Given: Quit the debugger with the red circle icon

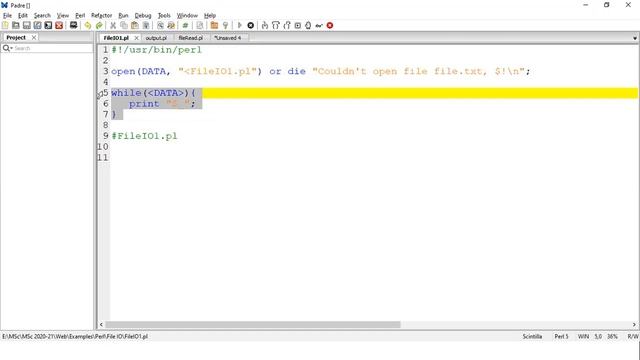Looking at the screenshot, I should click(330, 25).
